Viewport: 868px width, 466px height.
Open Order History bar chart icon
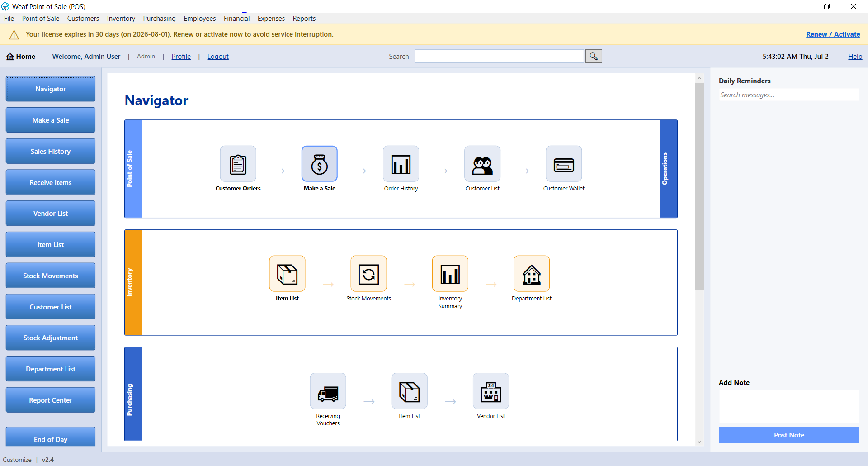(x=401, y=164)
